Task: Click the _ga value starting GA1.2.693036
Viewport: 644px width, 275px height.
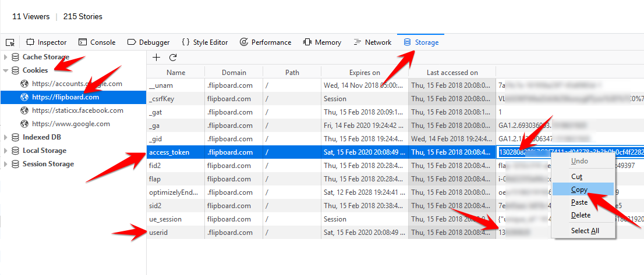Action: 542,126
